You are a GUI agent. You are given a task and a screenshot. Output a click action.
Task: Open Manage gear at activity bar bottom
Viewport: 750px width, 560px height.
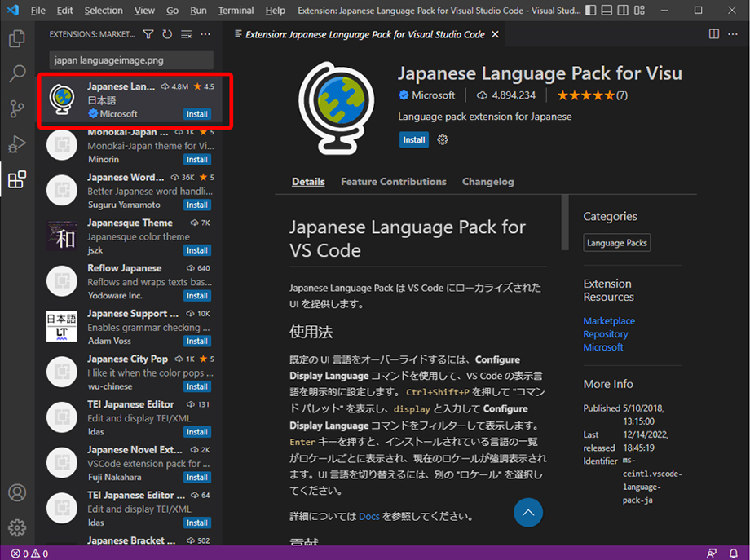[x=17, y=527]
